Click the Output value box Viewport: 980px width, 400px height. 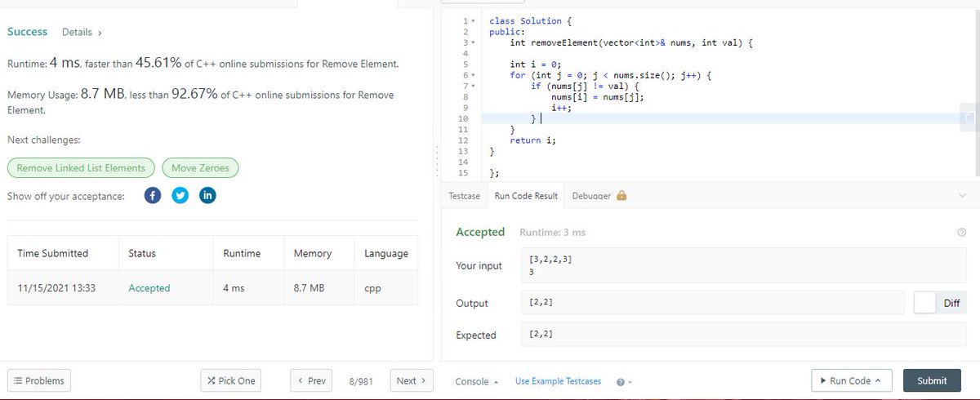[x=711, y=303]
